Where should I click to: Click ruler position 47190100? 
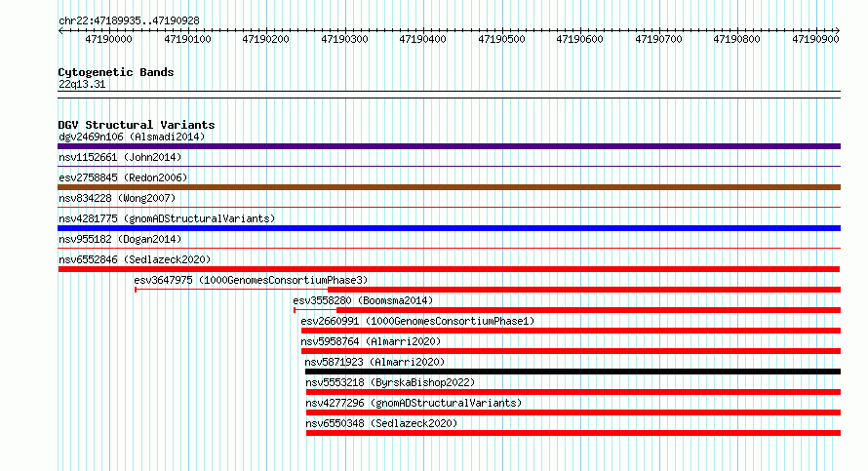(x=187, y=39)
